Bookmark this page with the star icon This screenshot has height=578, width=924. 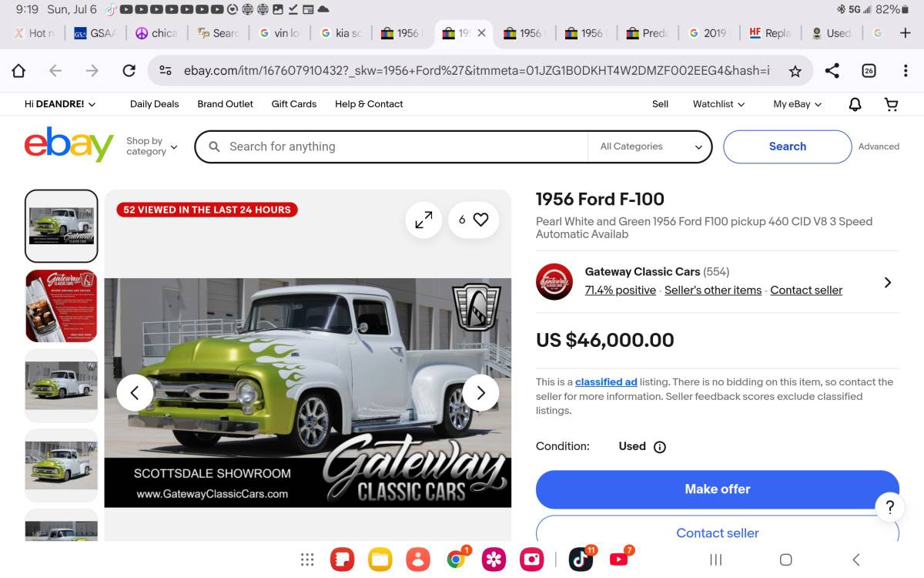click(795, 71)
